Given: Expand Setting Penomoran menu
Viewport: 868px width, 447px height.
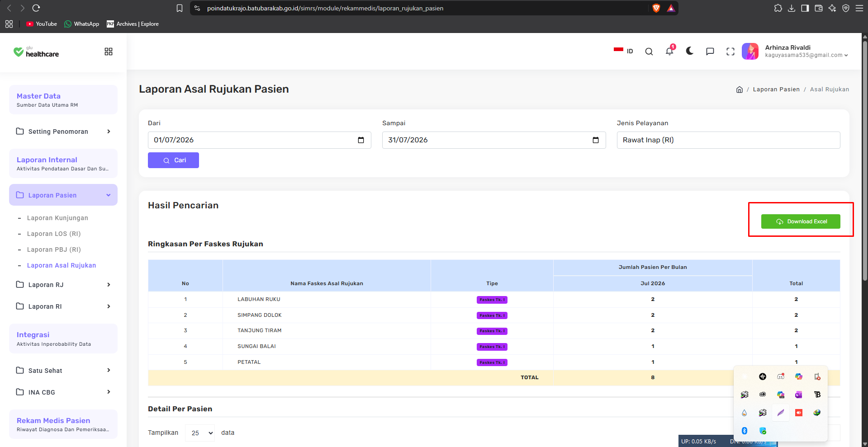Looking at the screenshot, I should tap(63, 132).
